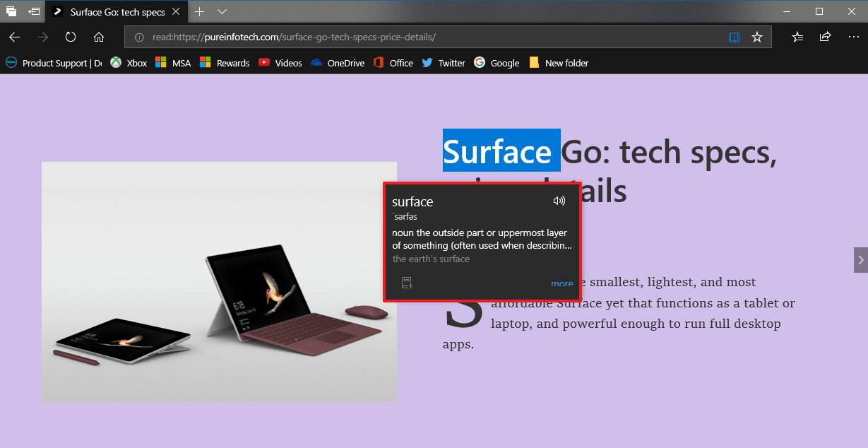This screenshot has height=448, width=868.
Task: Open the Office favorite
Action: 393,63
